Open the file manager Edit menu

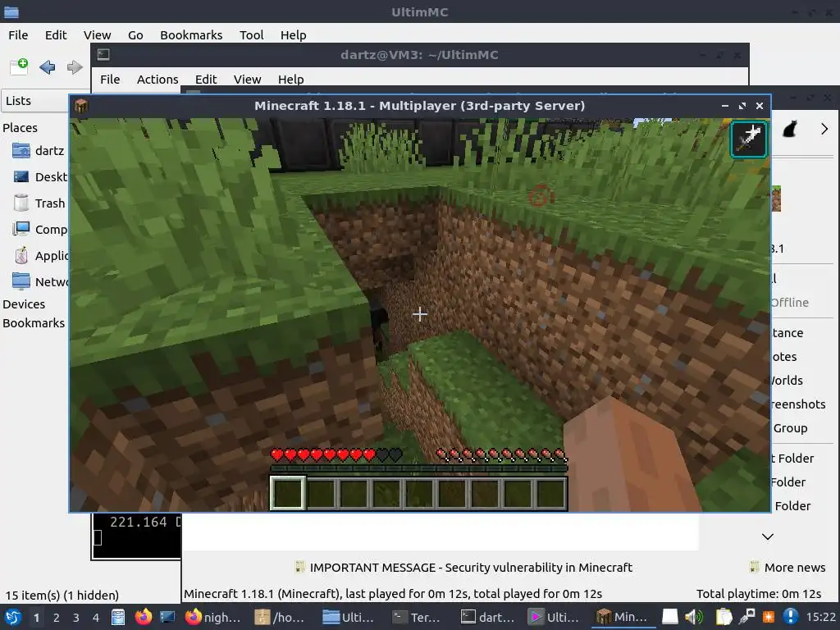(56, 34)
